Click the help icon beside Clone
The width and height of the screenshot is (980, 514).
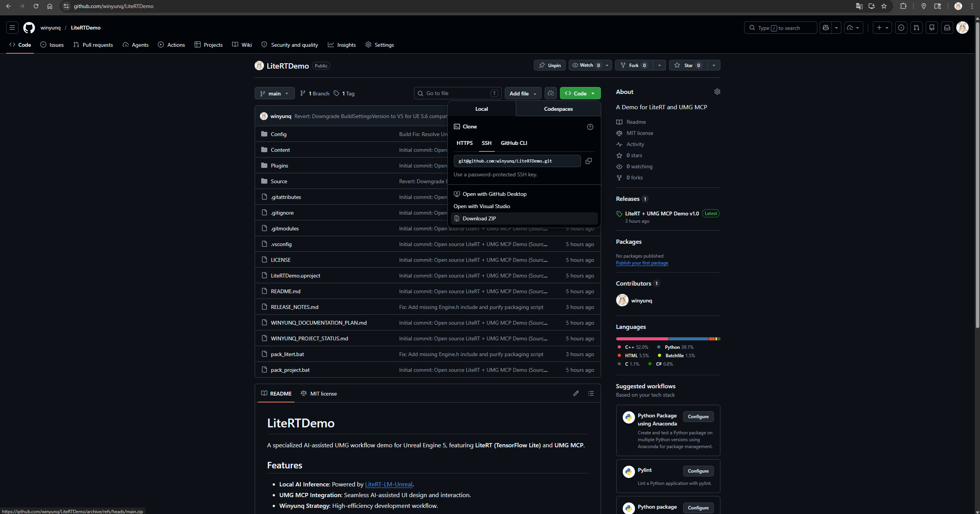[x=590, y=127]
